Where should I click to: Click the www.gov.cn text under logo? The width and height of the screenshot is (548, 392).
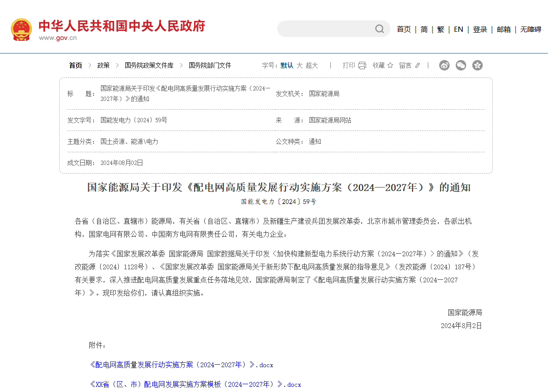(58, 37)
